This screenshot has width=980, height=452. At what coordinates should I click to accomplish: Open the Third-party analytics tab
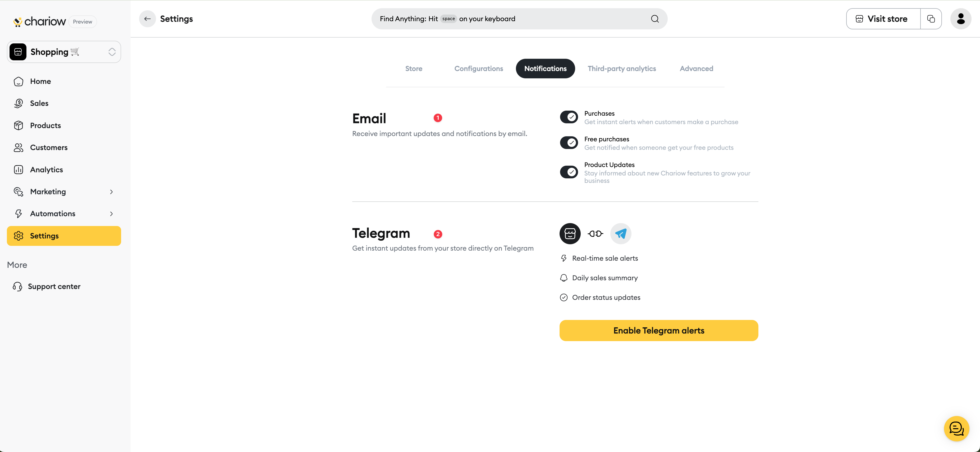tap(622, 69)
